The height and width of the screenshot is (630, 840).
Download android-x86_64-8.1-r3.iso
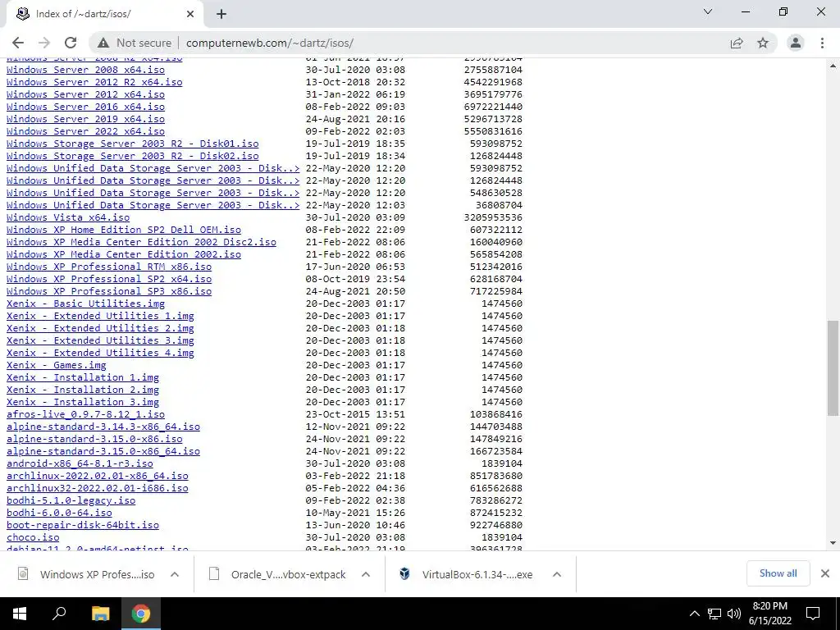pyautogui.click(x=80, y=464)
